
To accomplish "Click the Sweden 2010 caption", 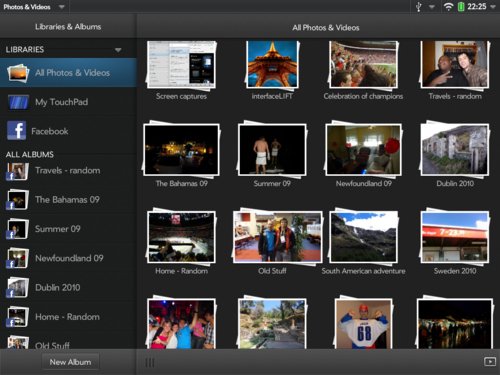I will click(455, 271).
